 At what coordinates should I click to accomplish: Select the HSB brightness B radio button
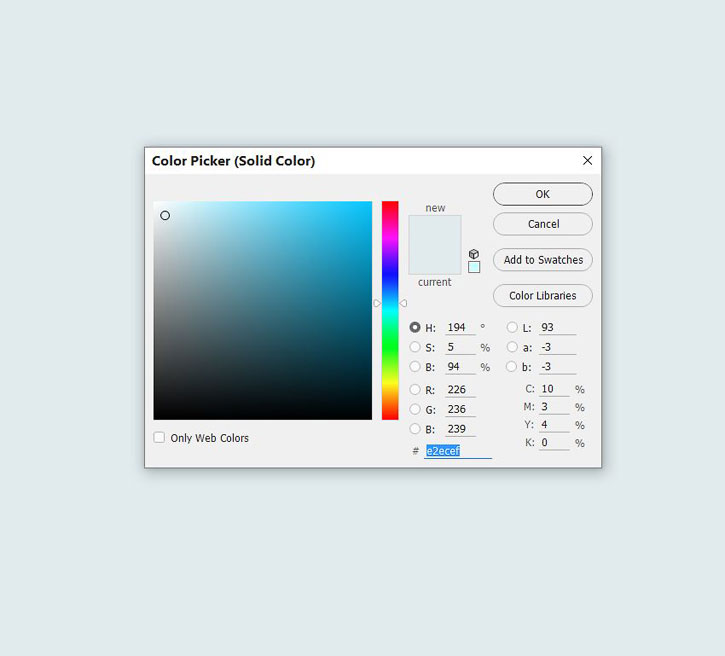pos(415,367)
